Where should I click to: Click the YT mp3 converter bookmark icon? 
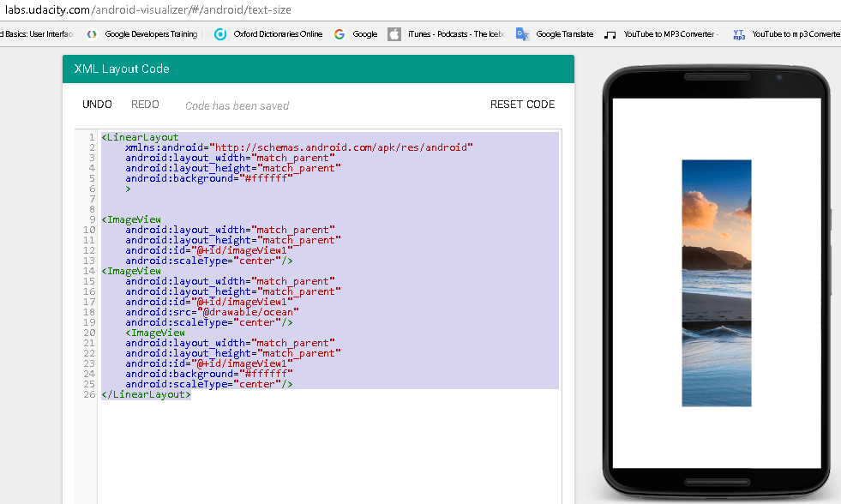tap(739, 35)
